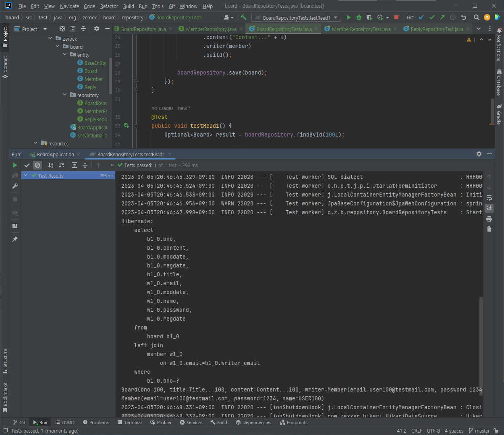Screen dimensions: 504x435
Task: Pin the Run tab icon
Action: click(x=15, y=239)
